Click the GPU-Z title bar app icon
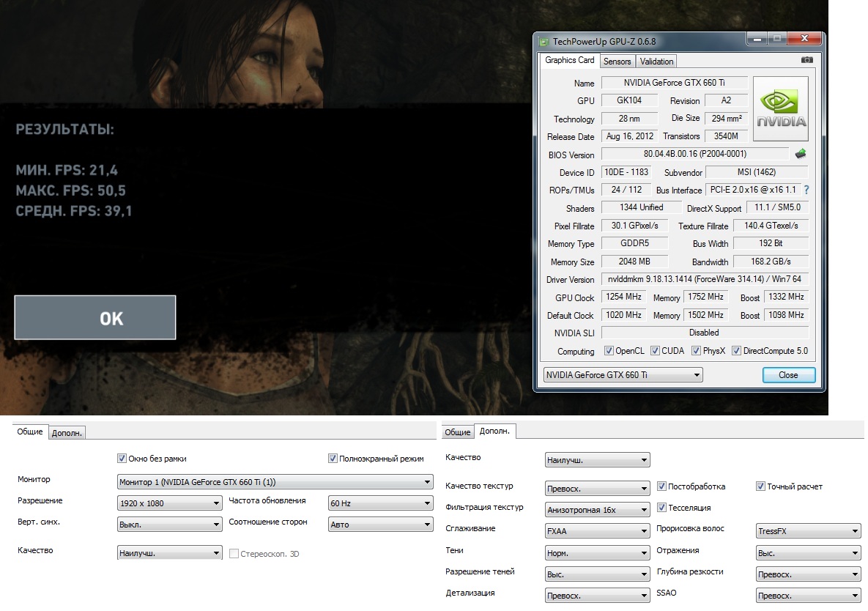The width and height of the screenshot is (868, 611). point(544,42)
